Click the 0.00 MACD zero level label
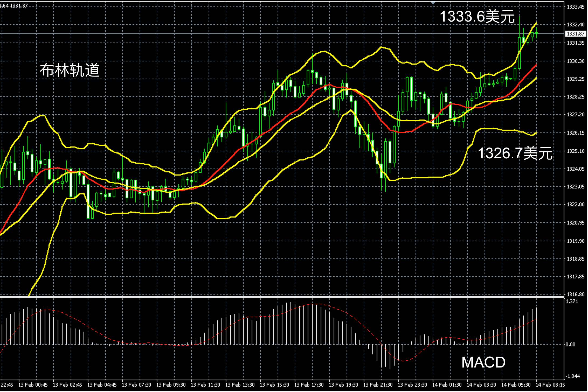The width and height of the screenshot is (588, 392). point(570,344)
